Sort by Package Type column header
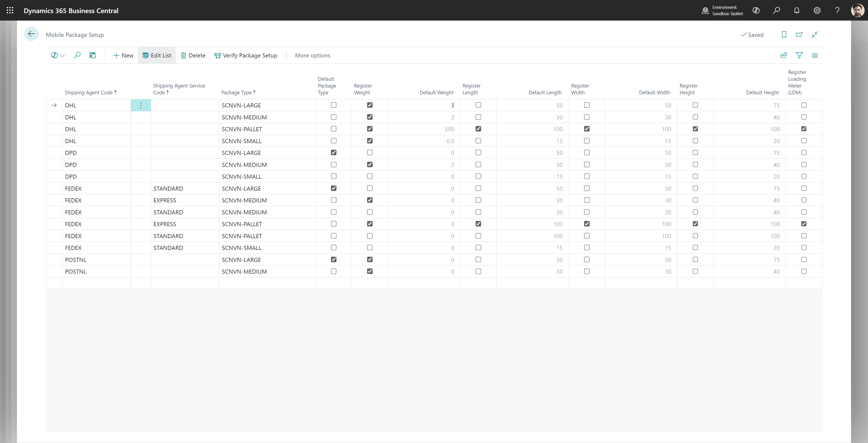 (236, 92)
